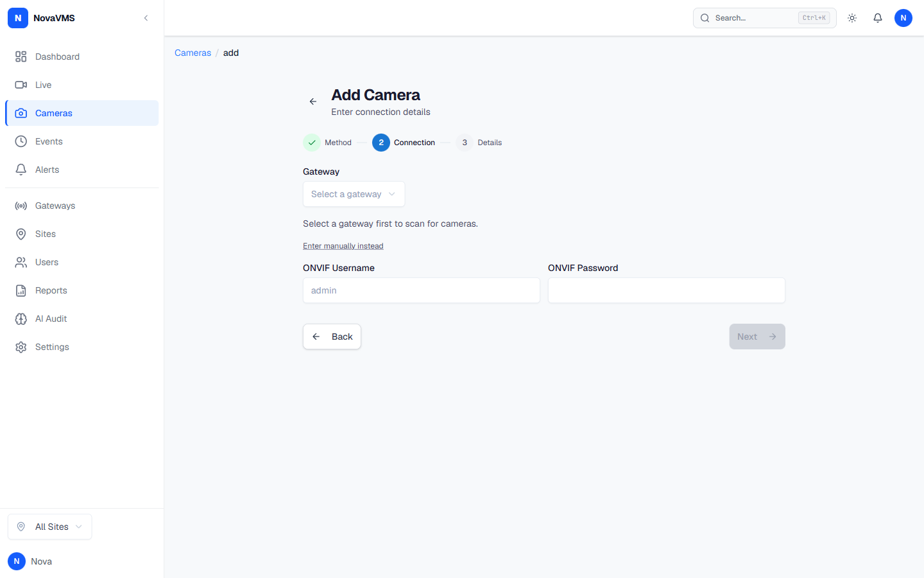This screenshot has width=924, height=578.
Task: Click the Cameras breadcrumb link
Action: [x=193, y=53]
